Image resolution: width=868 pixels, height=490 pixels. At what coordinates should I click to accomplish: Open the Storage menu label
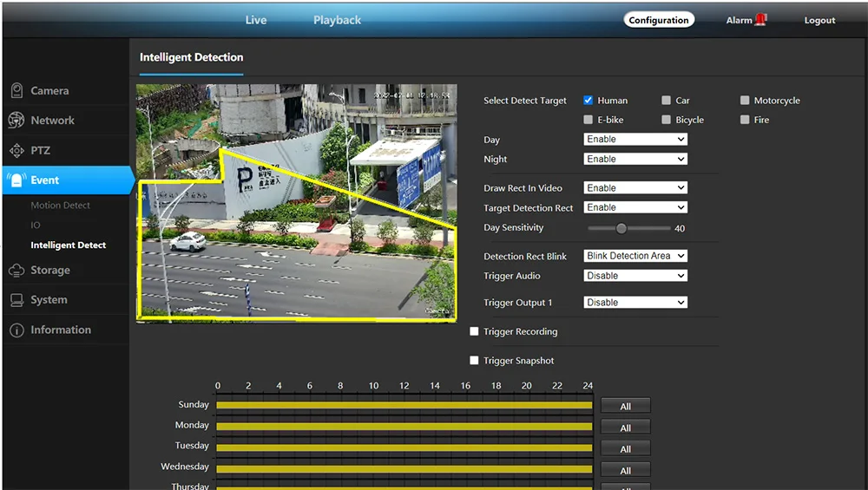click(x=50, y=271)
